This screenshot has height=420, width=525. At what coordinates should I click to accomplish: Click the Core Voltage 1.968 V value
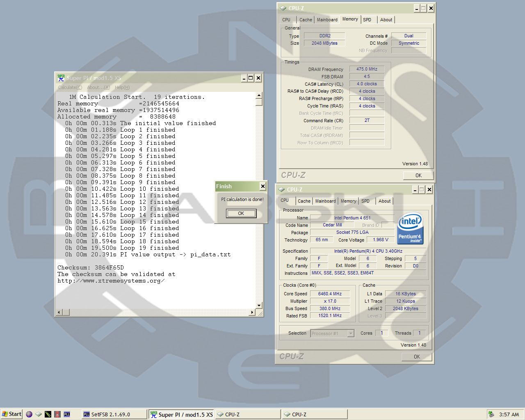380,240
